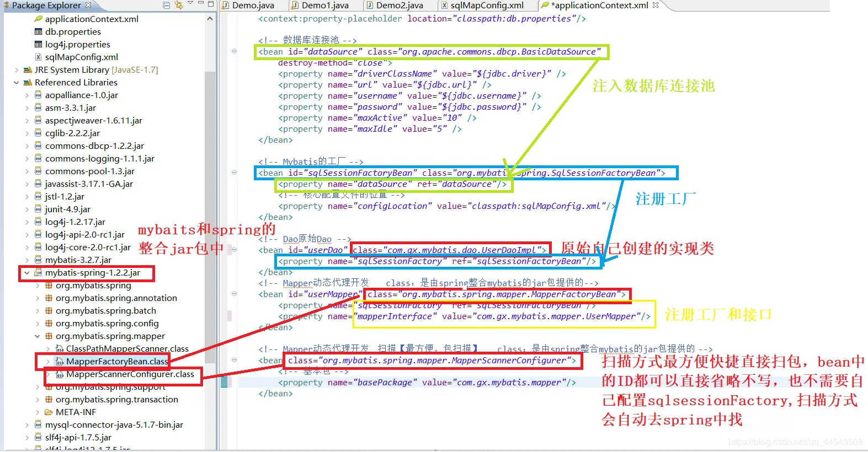Select org.mybatis.spring.transaction package
The image size is (868, 452).
pyautogui.click(x=116, y=399)
